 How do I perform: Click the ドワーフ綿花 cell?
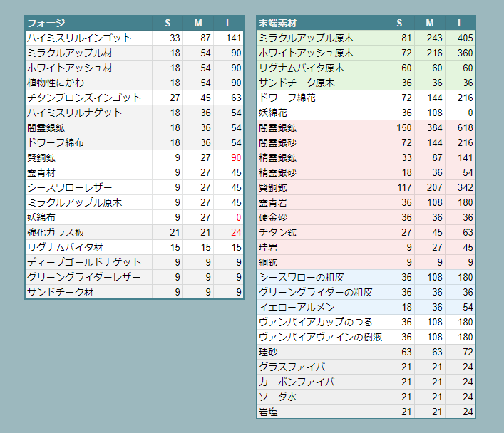pyautogui.click(x=321, y=98)
